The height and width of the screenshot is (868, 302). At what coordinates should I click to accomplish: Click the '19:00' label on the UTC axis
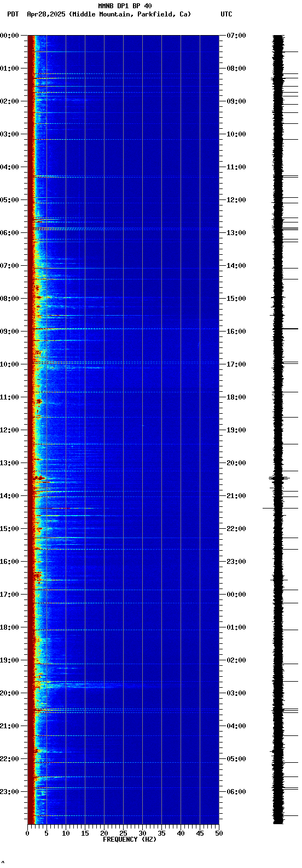tap(236, 430)
